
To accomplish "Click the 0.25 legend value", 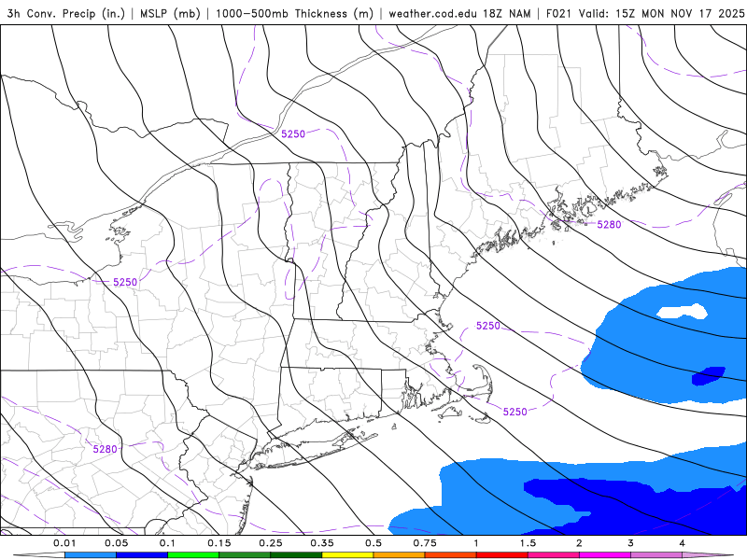I will click(271, 543).
